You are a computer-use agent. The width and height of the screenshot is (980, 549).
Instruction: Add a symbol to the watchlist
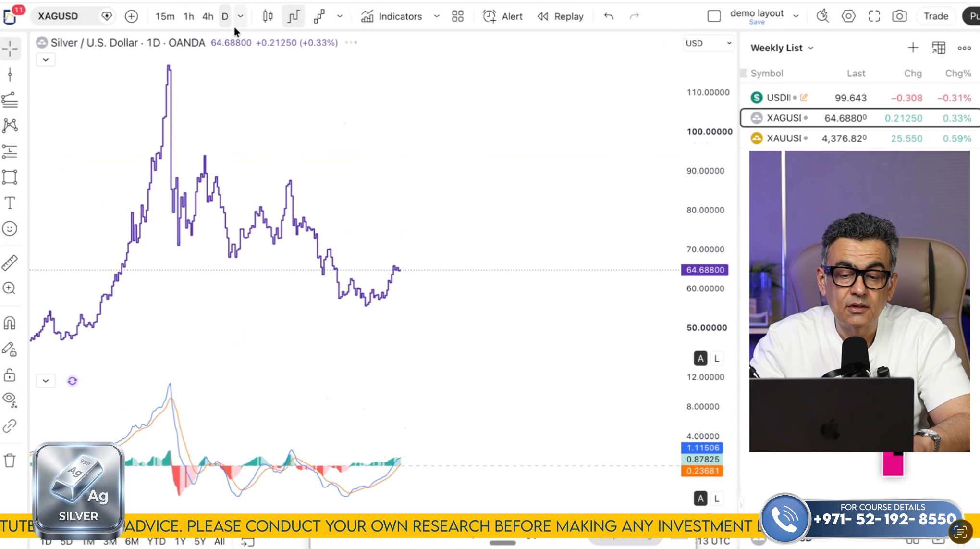point(913,48)
